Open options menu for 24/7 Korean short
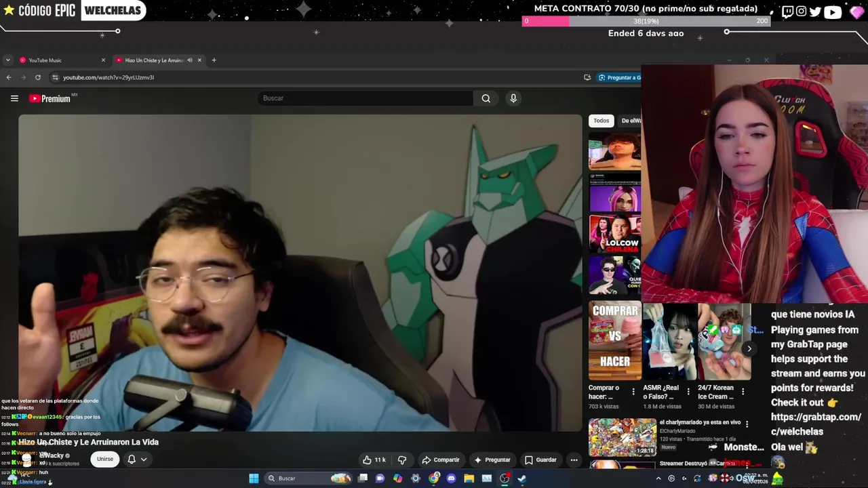The image size is (868, 488). [743, 392]
